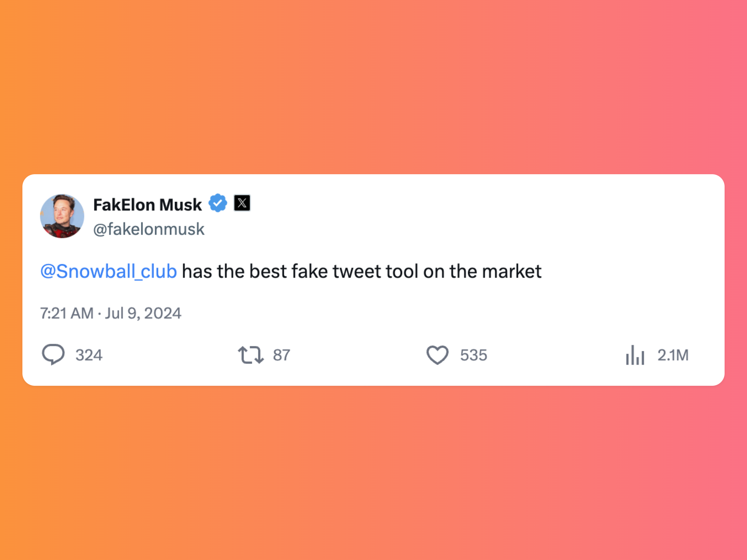
Task: Click the FakElon Musk display name
Action: click(x=148, y=205)
